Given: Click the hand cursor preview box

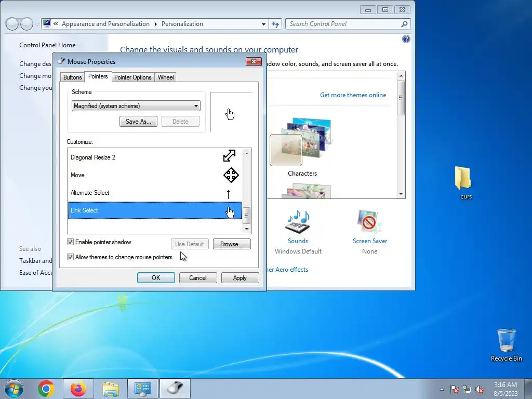Looking at the screenshot, I should pyautogui.click(x=231, y=112).
